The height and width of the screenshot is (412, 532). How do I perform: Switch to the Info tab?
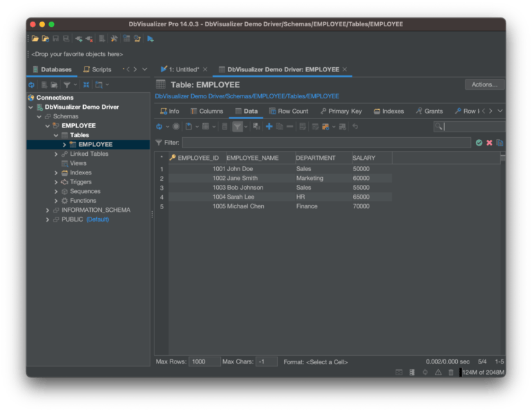tap(170, 111)
